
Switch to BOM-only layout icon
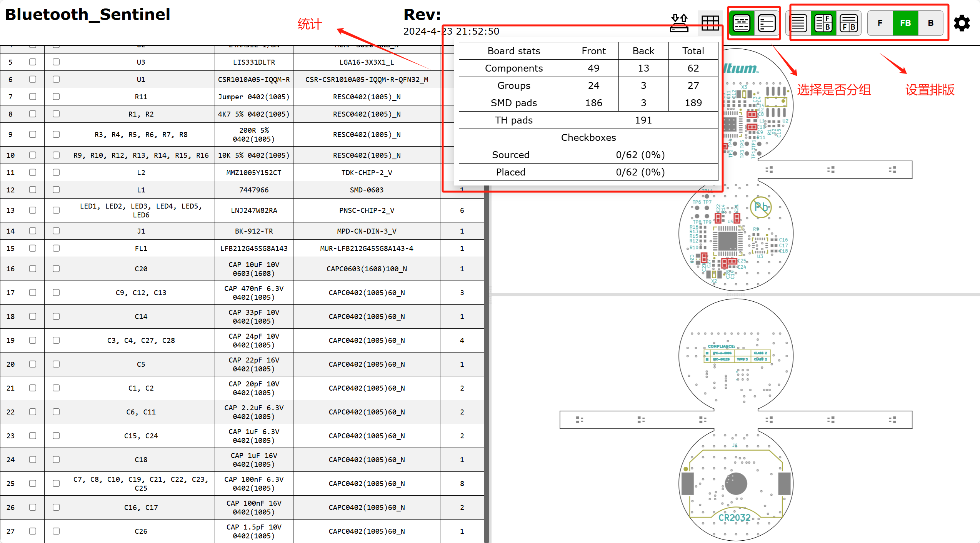(x=798, y=23)
